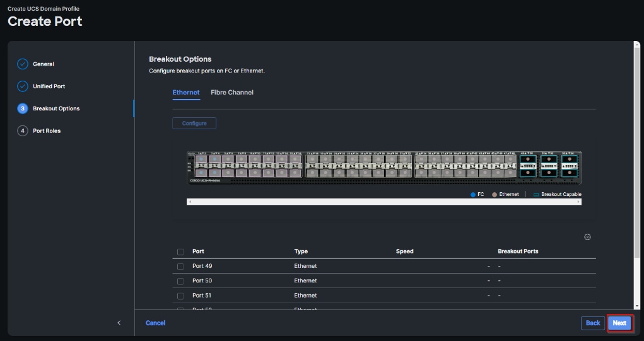The height and width of the screenshot is (341, 644).
Task: Click the horizontal scrollbar under the switch image
Action: click(x=383, y=202)
